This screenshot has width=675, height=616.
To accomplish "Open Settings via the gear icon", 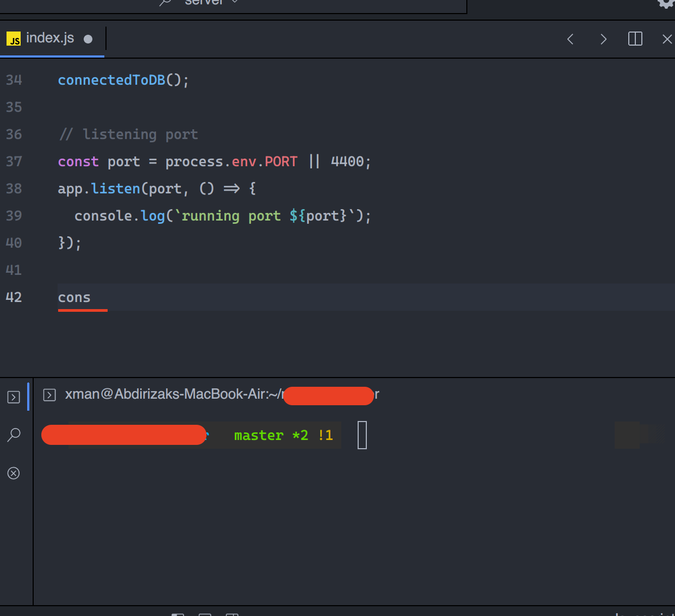I will coord(667,3).
